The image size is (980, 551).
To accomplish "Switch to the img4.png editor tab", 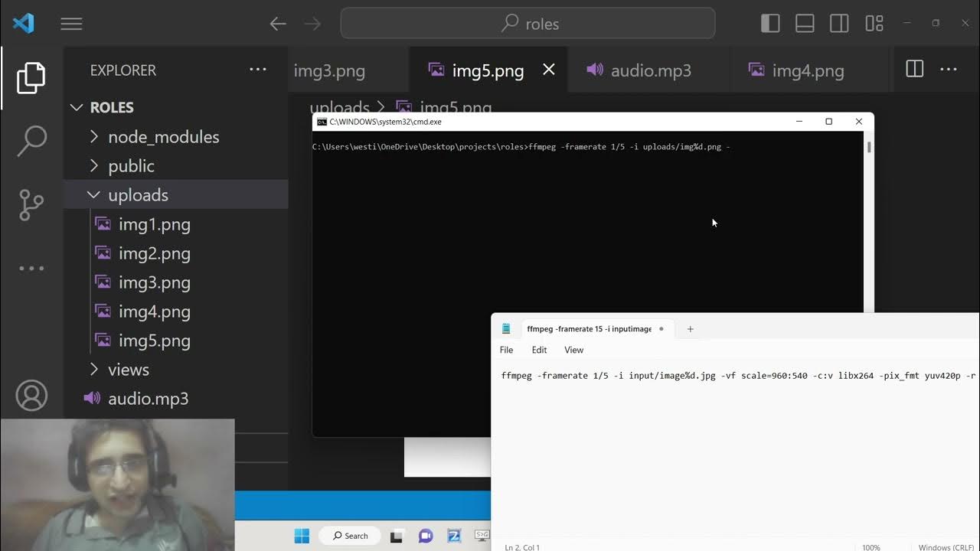I will click(807, 71).
